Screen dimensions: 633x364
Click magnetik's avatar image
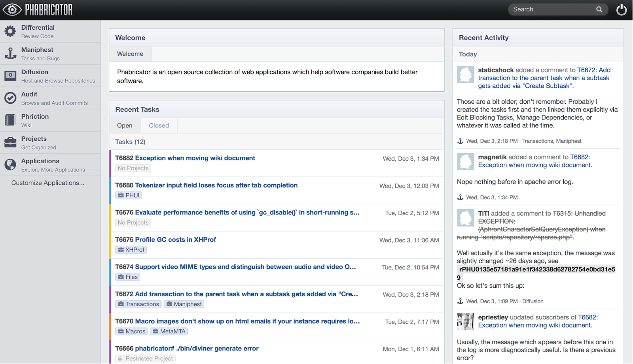point(466,161)
